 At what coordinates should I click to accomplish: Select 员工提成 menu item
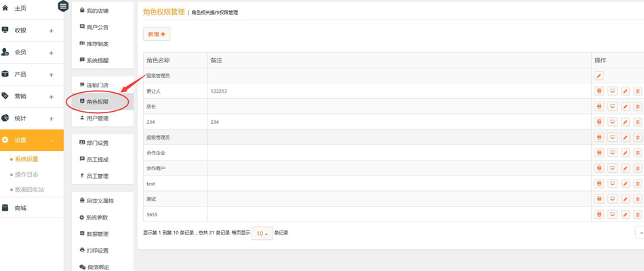coord(97,160)
